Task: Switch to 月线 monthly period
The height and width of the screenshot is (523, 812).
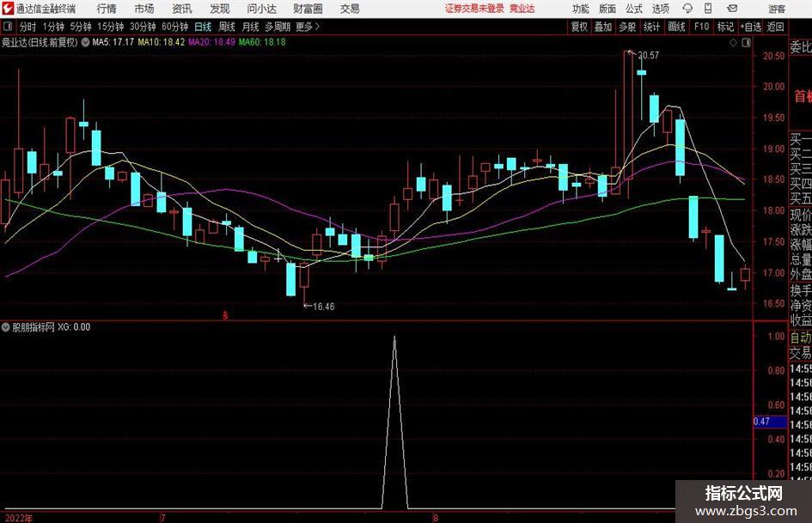Action: 251,27
